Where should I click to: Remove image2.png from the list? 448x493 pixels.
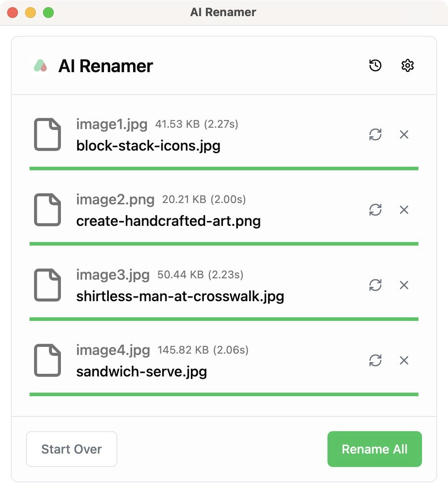click(x=404, y=210)
